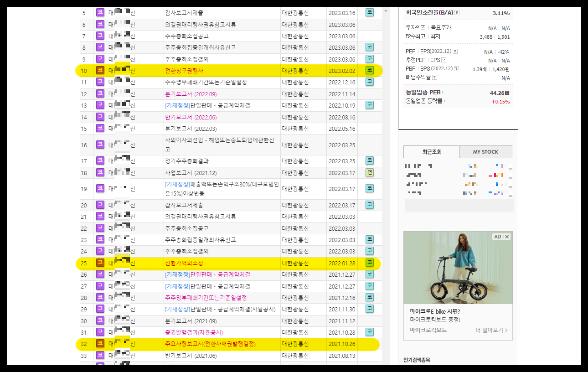Switch to the MY STOCK tab
This screenshot has height=372, width=588.
[x=485, y=152]
